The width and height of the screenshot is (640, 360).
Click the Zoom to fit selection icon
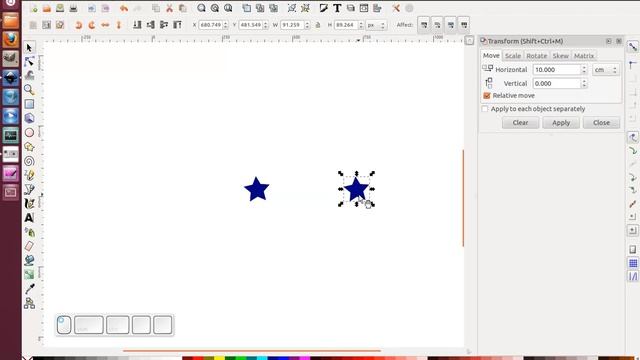(201, 8)
